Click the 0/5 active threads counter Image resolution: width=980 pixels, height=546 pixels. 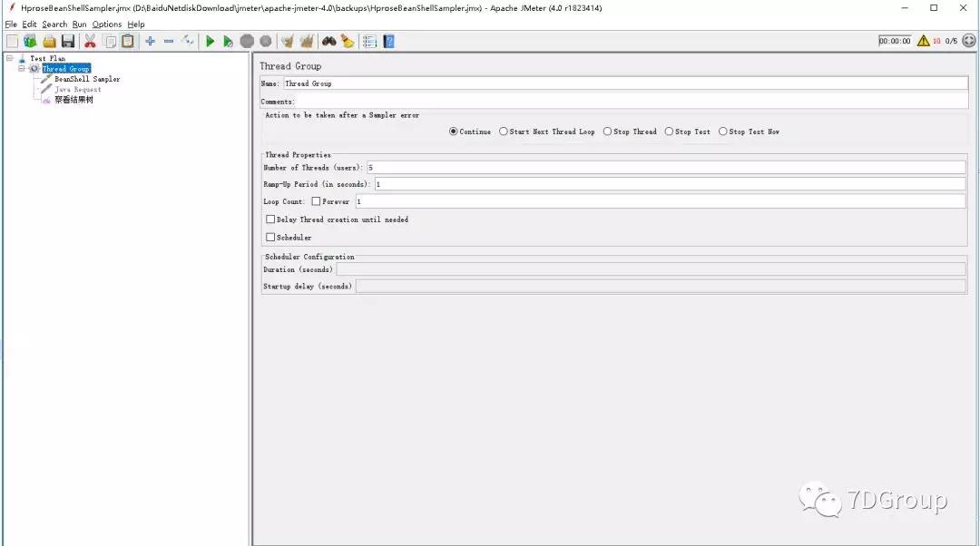(951, 41)
